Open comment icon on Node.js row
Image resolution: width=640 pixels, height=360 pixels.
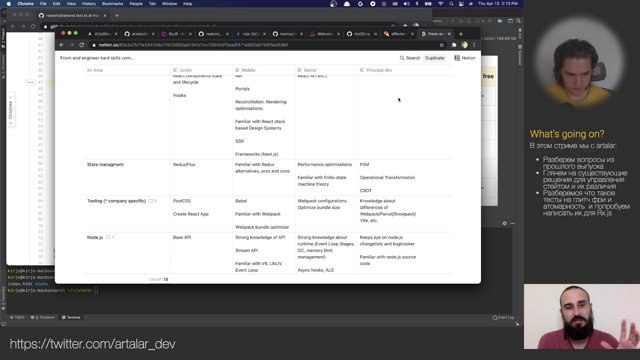pos(110,237)
